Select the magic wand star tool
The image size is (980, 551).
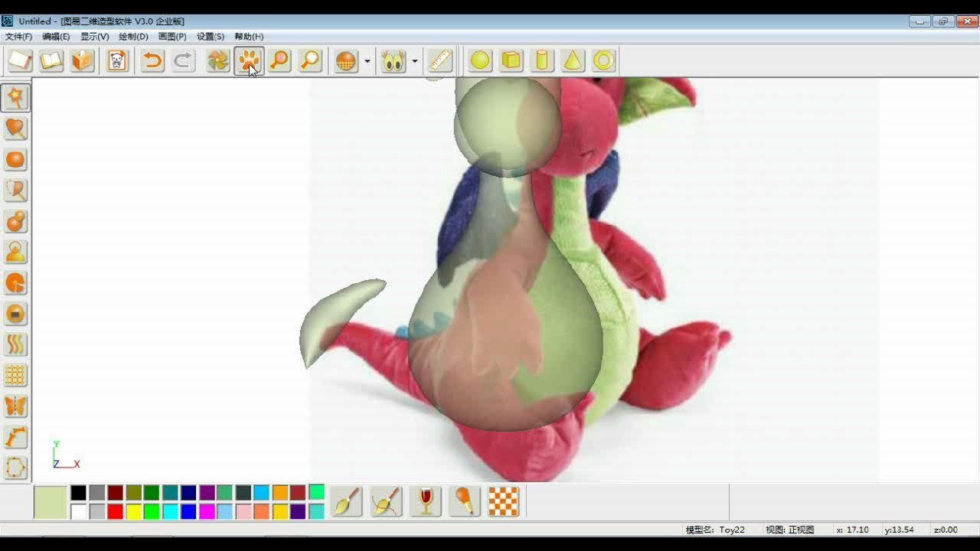15,97
